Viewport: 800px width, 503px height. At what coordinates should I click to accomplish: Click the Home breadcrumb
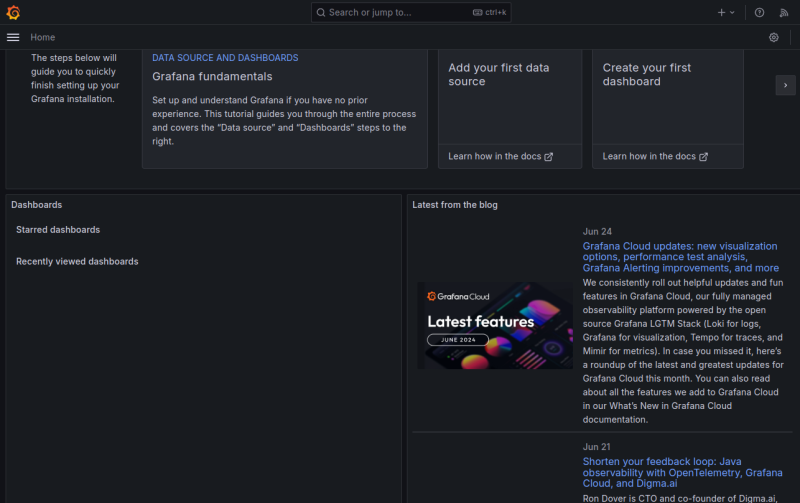click(43, 37)
